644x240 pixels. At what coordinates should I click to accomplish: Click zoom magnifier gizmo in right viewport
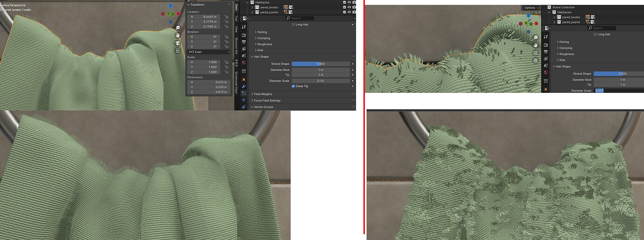coord(536,37)
